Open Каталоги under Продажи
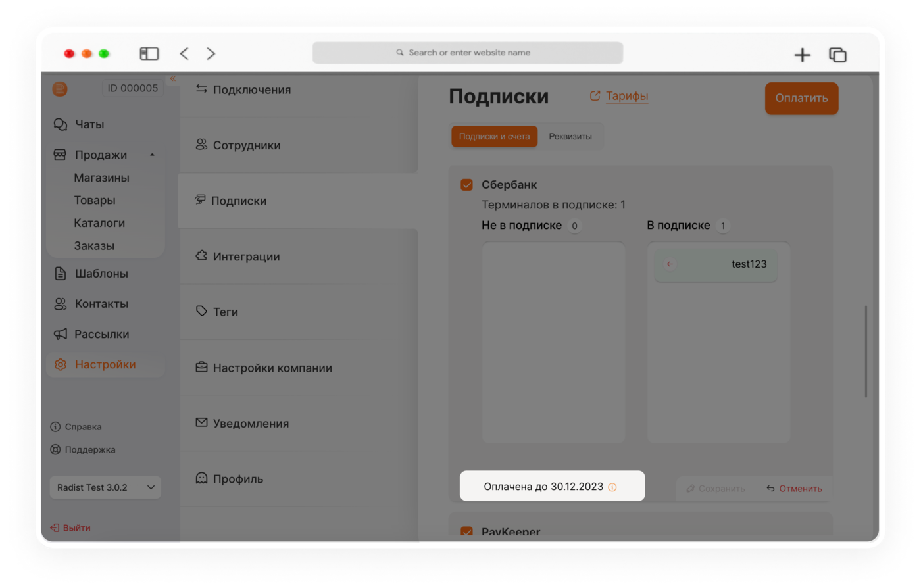The image size is (921, 588). 99,223
